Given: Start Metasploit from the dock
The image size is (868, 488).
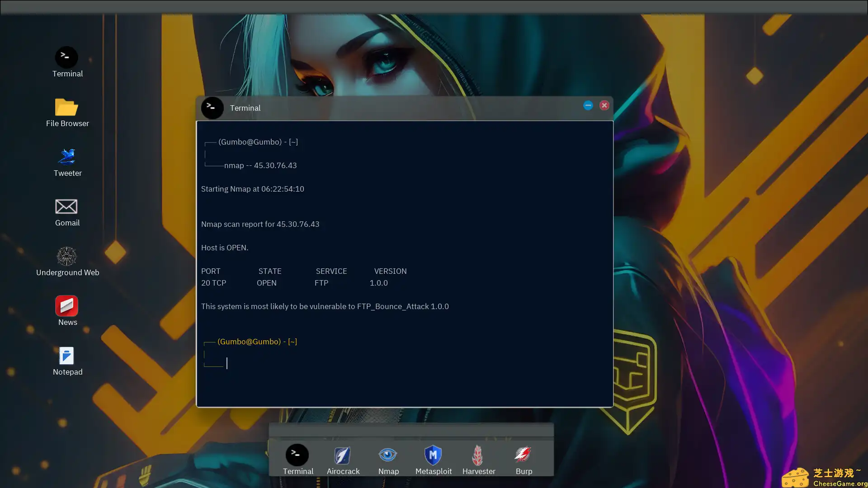Looking at the screenshot, I should pyautogui.click(x=433, y=455).
